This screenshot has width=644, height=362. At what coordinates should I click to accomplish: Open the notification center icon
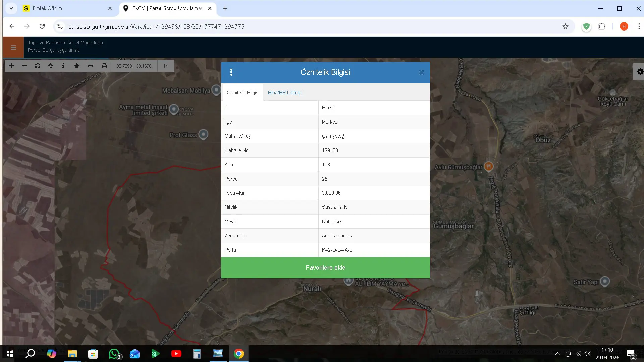pyautogui.click(x=631, y=354)
